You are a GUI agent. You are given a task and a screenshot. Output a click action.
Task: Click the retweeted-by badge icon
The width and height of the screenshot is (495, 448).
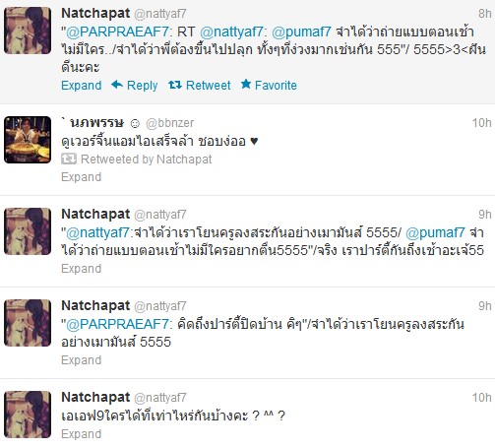point(69,160)
